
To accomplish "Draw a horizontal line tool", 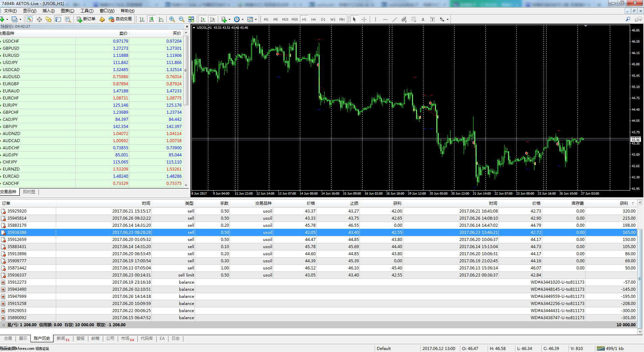I will pos(385,19).
